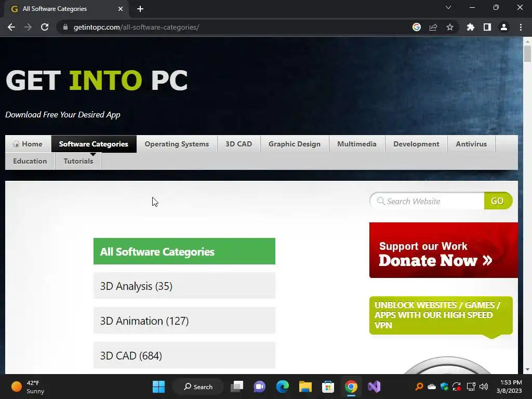Click the scrollbar down arrow
The image size is (532, 399).
pyautogui.click(x=527, y=369)
